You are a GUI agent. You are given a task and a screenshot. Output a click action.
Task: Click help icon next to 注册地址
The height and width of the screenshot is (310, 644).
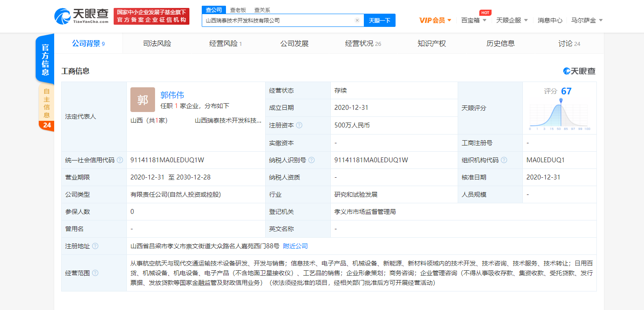click(95, 246)
